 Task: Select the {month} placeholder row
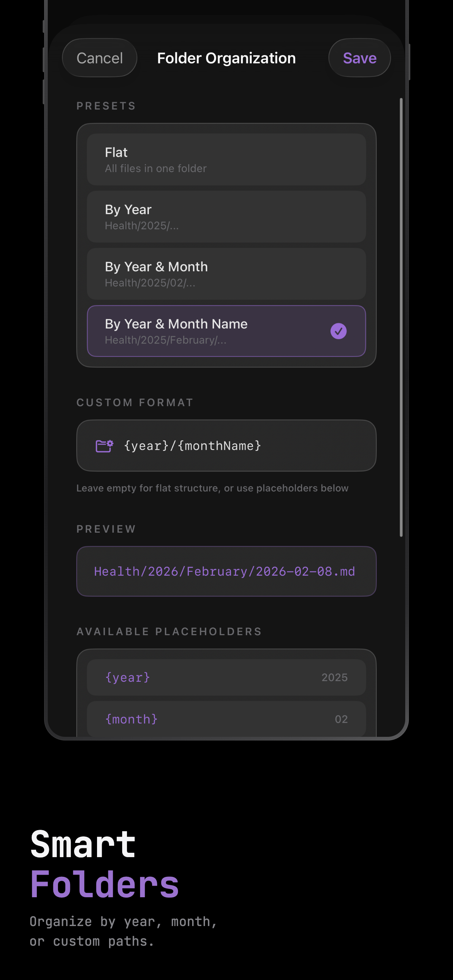pyautogui.click(x=226, y=719)
